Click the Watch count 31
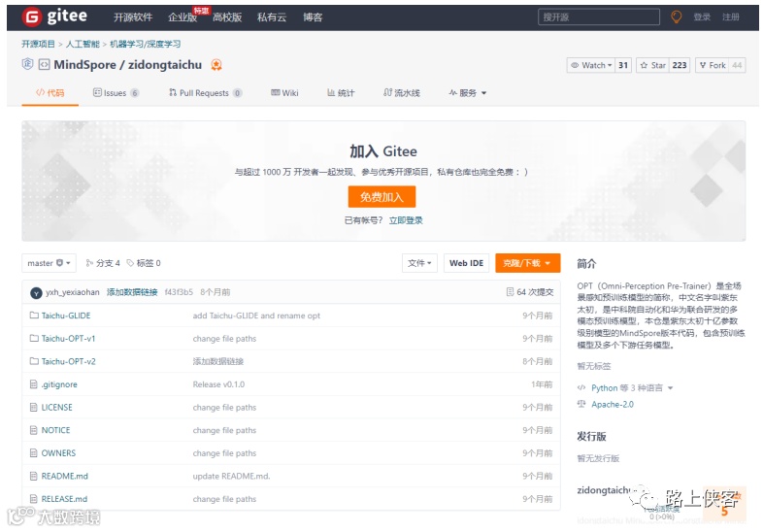The width and height of the screenshot is (763, 532). (x=623, y=65)
